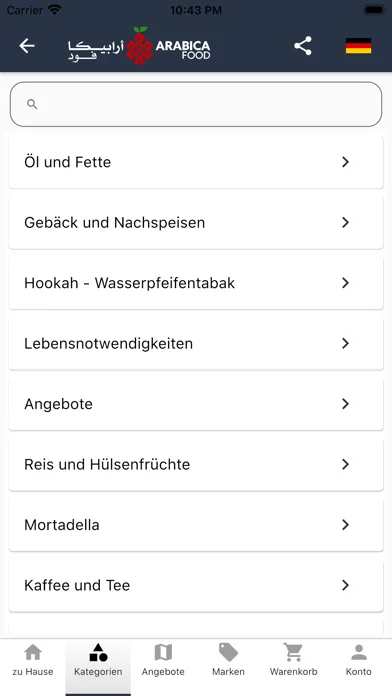Expand Mortadella category chevron
The width and height of the screenshot is (392, 696).
tap(345, 525)
